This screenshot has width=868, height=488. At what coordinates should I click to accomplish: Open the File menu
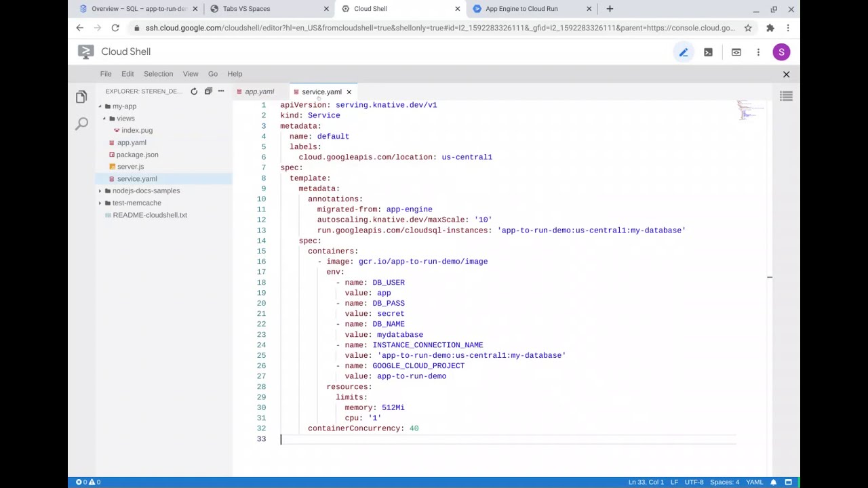pyautogui.click(x=106, y=74)
